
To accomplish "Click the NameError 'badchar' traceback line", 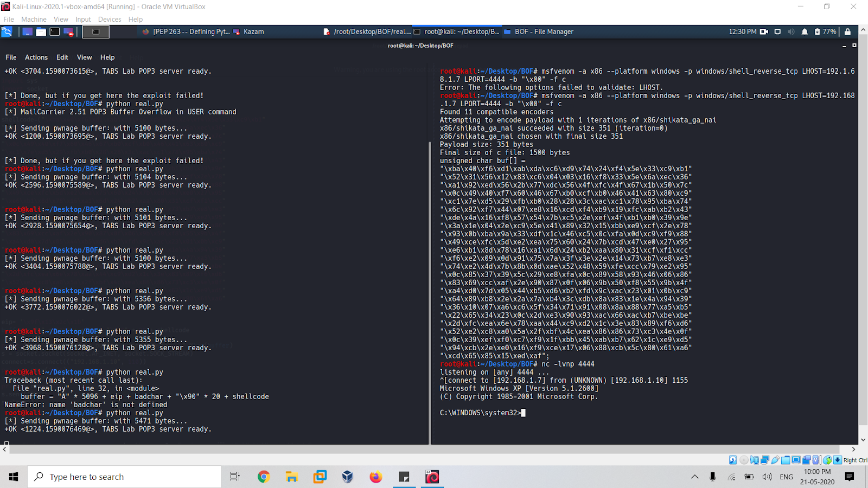I will 86,404.
